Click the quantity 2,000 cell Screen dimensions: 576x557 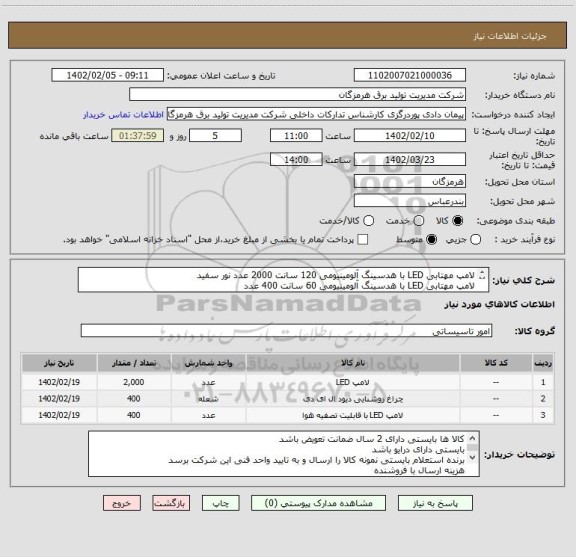134,382
